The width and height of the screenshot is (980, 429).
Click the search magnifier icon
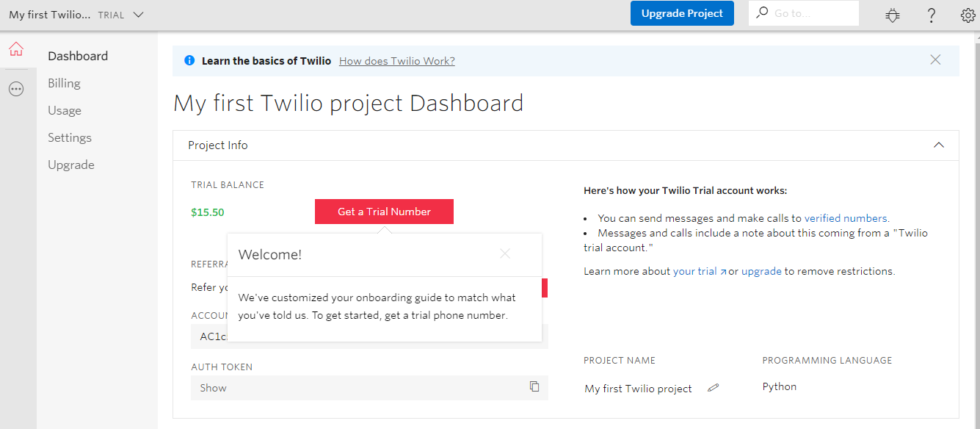pos(762,12)
